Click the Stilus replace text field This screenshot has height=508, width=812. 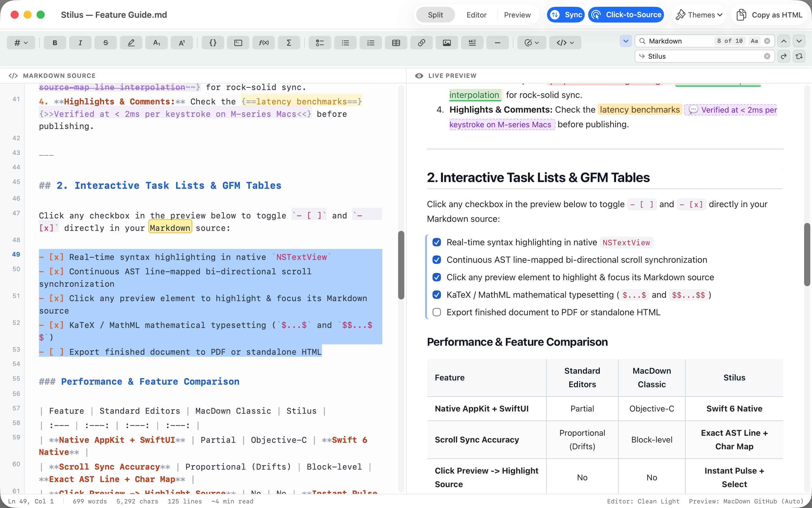click(x=705, y=56)
